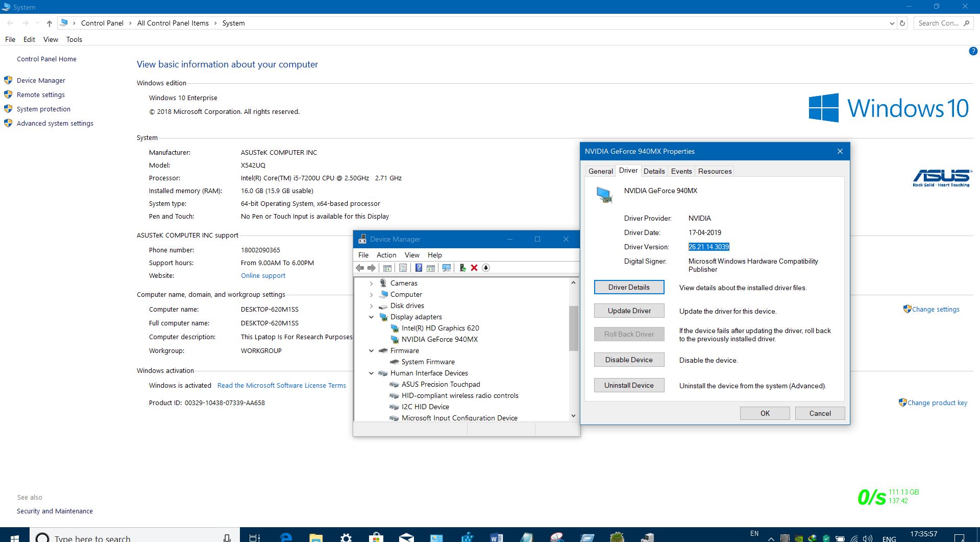This screenshot has width=980, height=542.
Task: Expand the Disk drives node
Action: 371,305
